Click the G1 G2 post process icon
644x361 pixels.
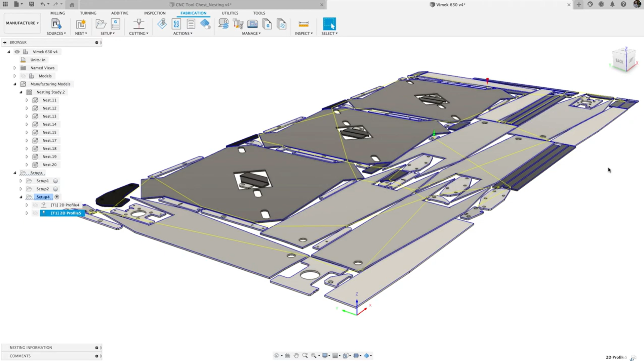click(176, 24)
